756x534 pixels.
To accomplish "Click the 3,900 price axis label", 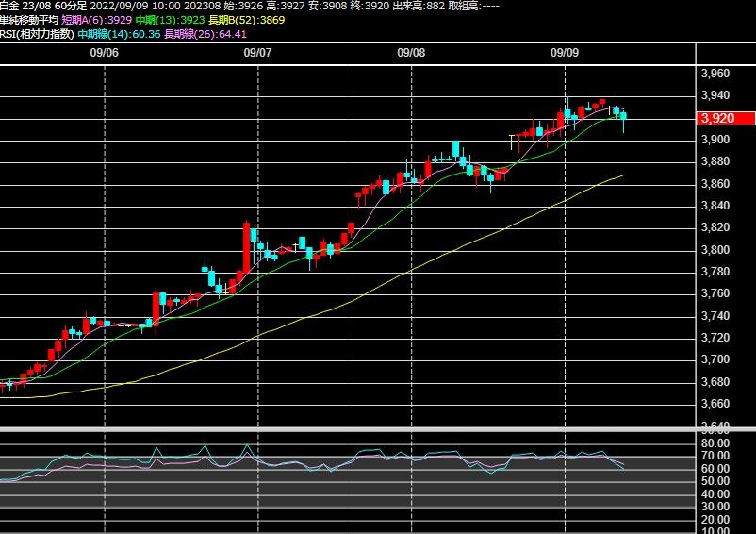I will pyautogui.click(x=715, y=140).
